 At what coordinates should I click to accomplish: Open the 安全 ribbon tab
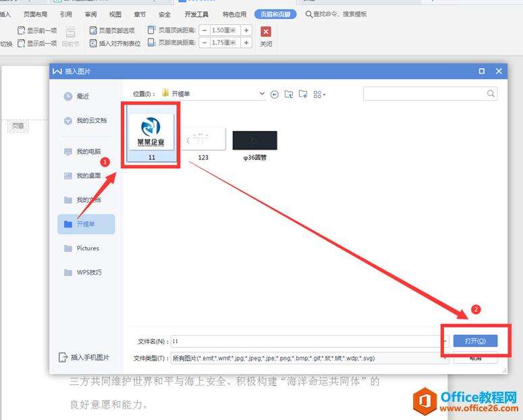click(165, 14)
